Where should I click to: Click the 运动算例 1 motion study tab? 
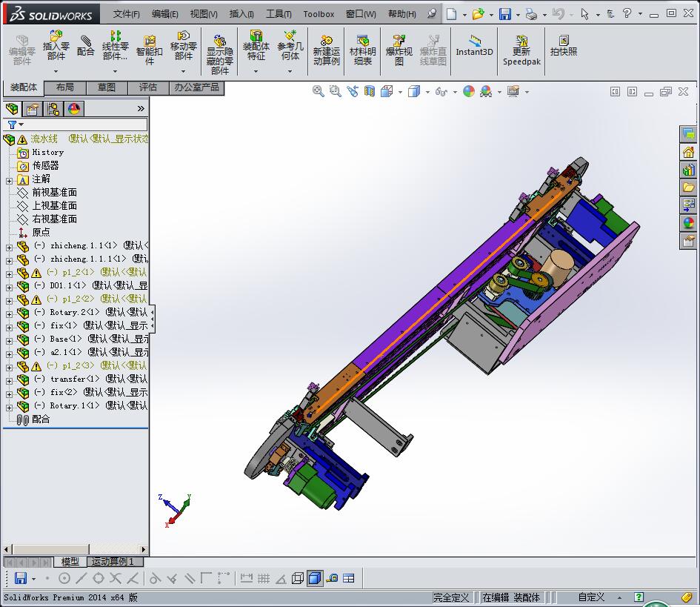pyautogui.click(x=113, y=562)
